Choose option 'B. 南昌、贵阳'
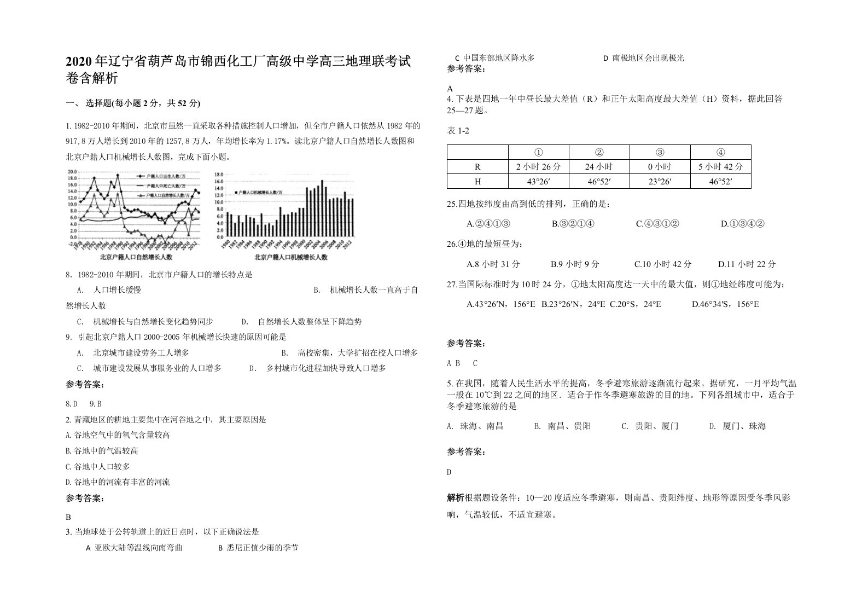This screenshot has height=614, width=868. (562, 426)
